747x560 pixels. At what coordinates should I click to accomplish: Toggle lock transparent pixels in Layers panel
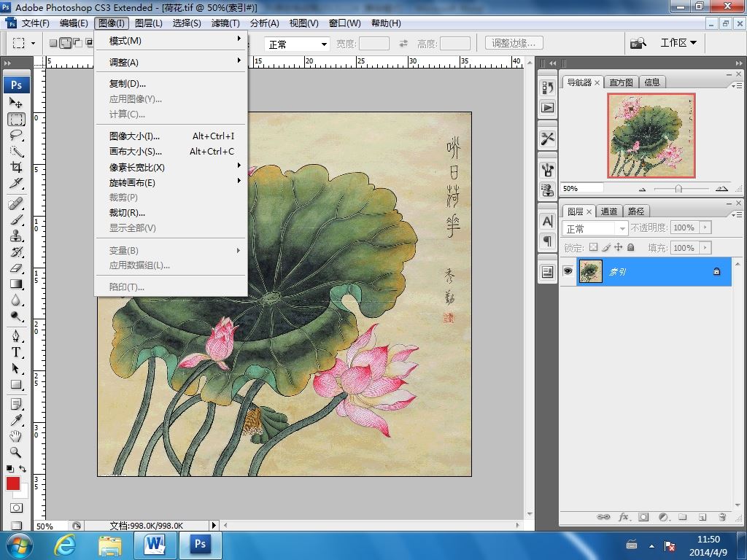[593, 248]
